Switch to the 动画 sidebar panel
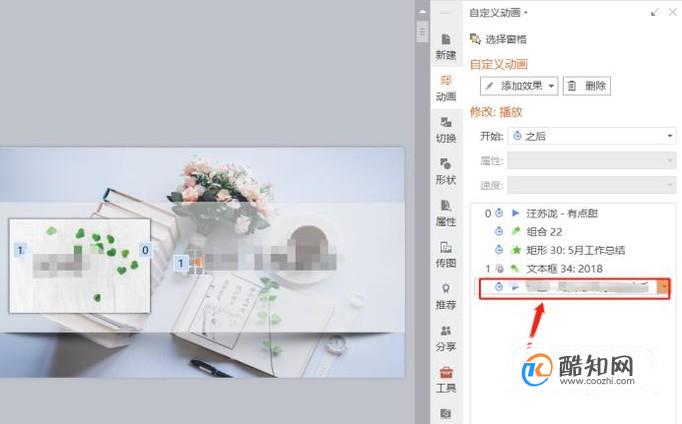 click(445, 88)
